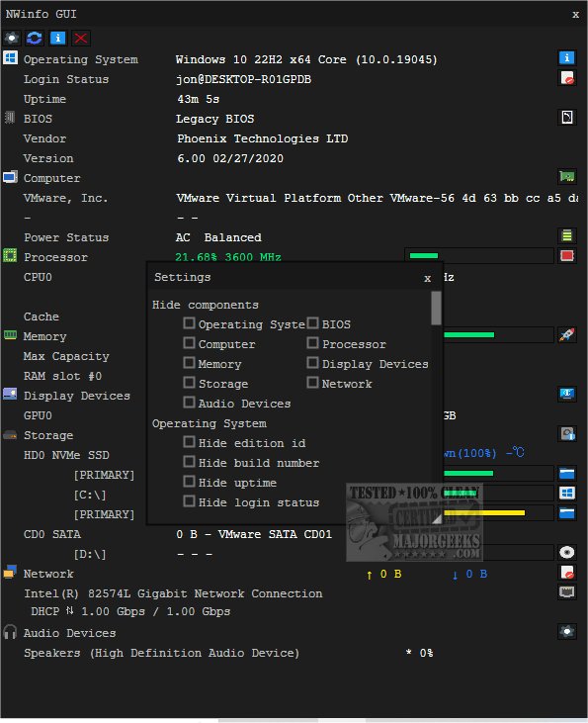
Task: Click the Windows logo beside Operating System
Action: coord(10,58)
